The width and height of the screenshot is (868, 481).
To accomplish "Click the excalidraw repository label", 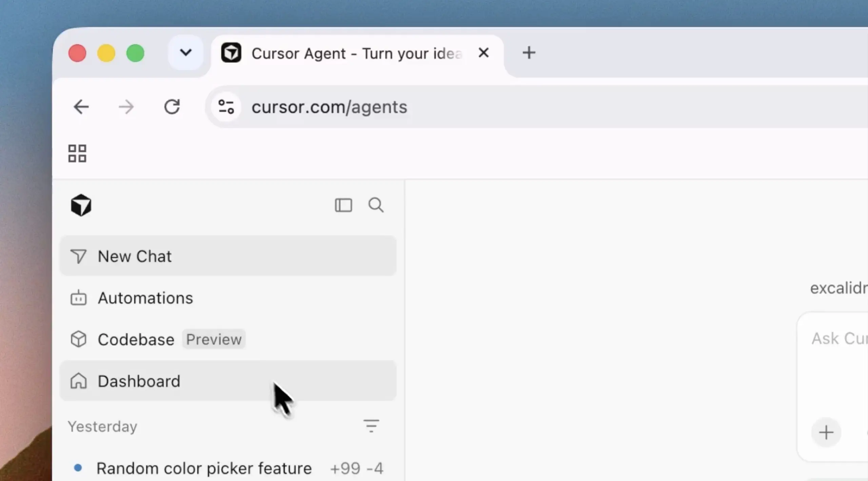I will coord(839,288).
